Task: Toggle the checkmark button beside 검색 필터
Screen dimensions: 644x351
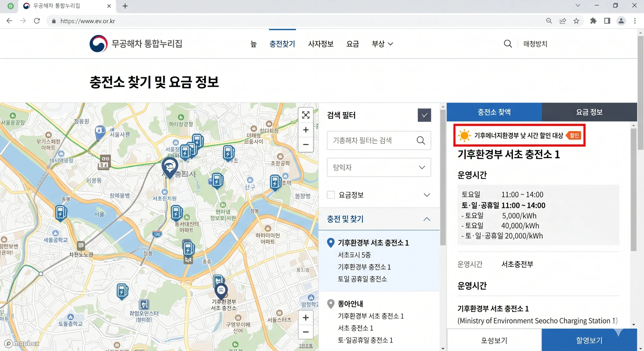Action: 424,115
